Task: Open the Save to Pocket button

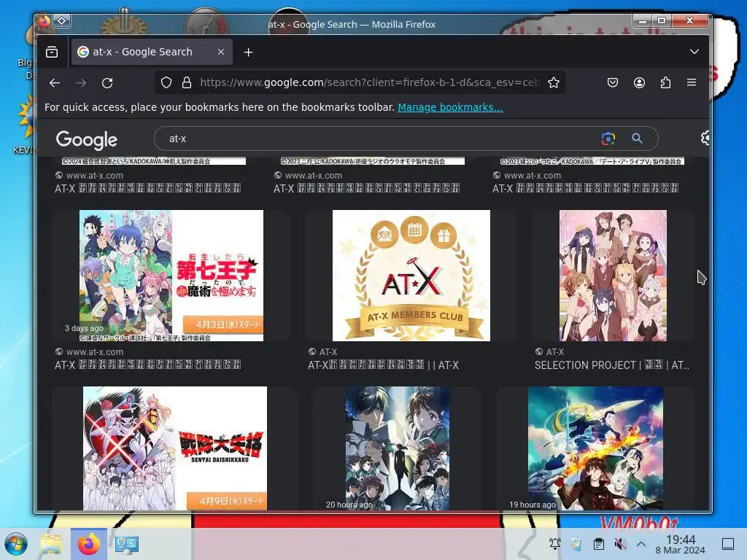Action: [613, 83]
